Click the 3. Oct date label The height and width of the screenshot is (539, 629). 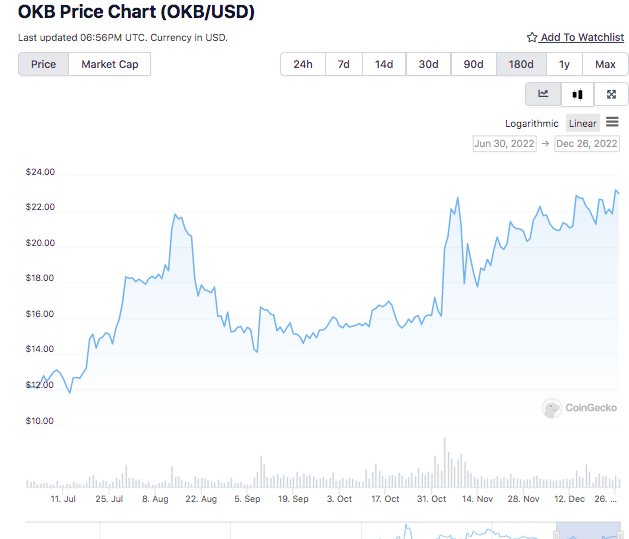coord(339,499)
